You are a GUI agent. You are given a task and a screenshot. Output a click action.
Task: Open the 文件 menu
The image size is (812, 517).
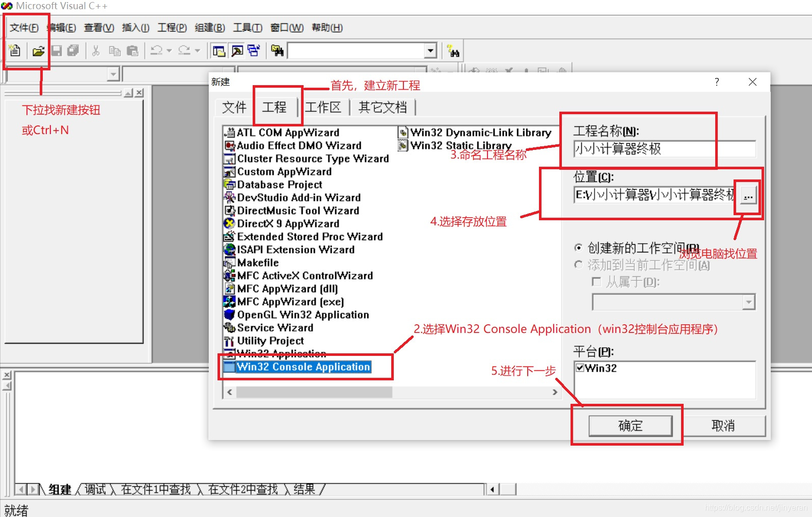coord(24,28)
